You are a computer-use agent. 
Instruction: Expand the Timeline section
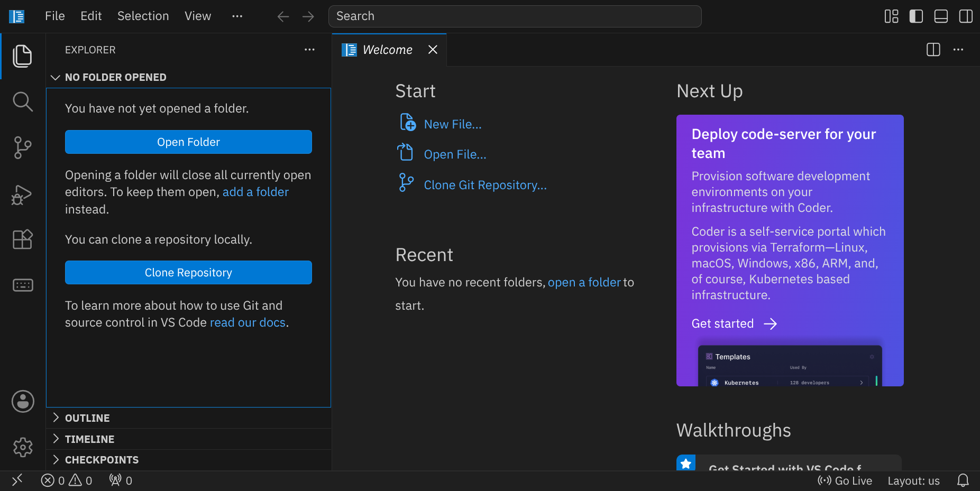pyautogui.click(x=188, y=439)
